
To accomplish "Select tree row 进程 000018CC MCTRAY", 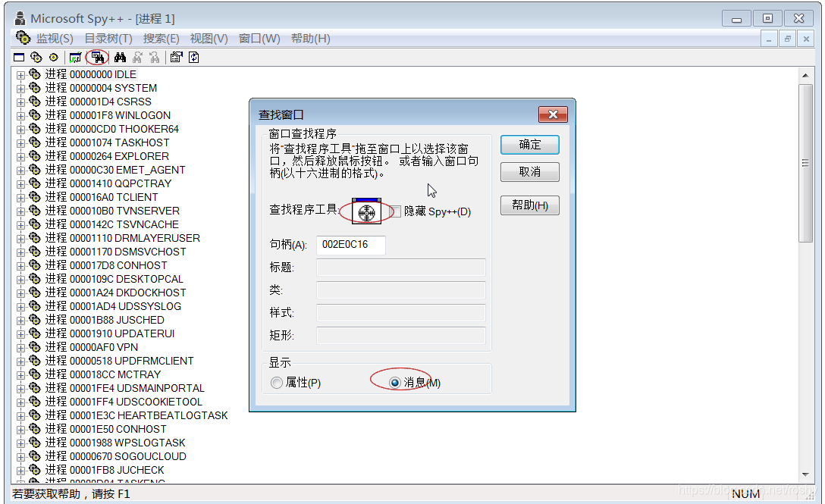I will coord(103,374).
